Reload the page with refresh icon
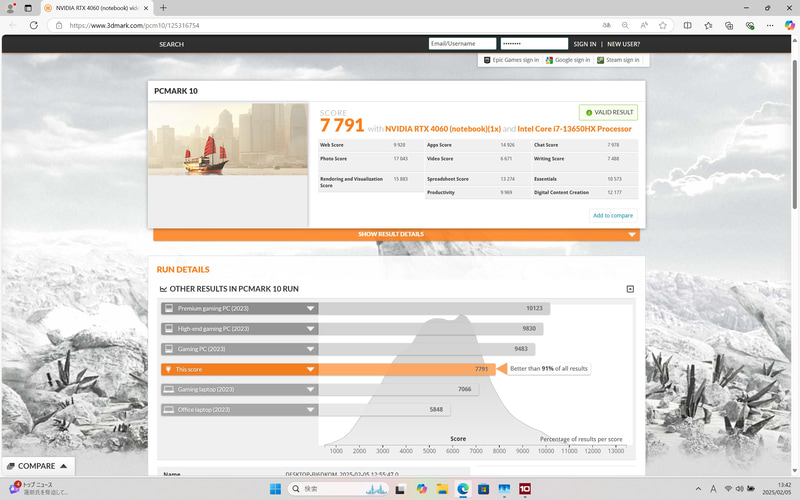 (34, 25)
